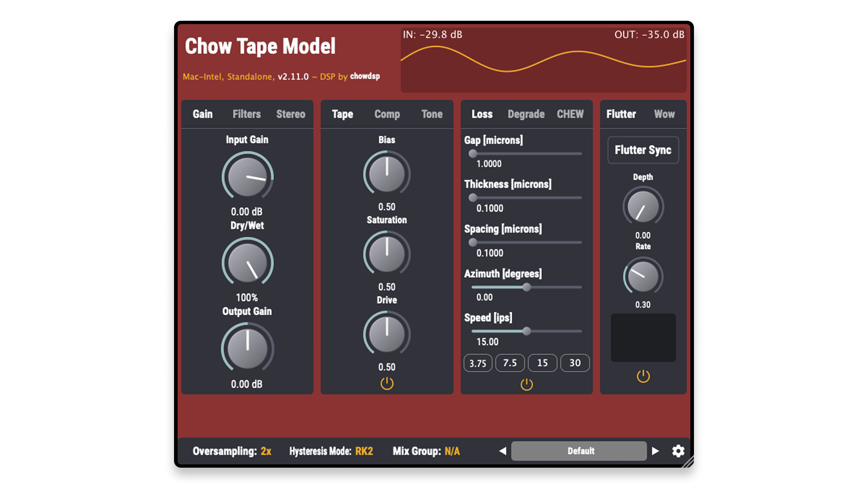
Task: Go to next preset with right arrow
Action: [x=655, y=451]
